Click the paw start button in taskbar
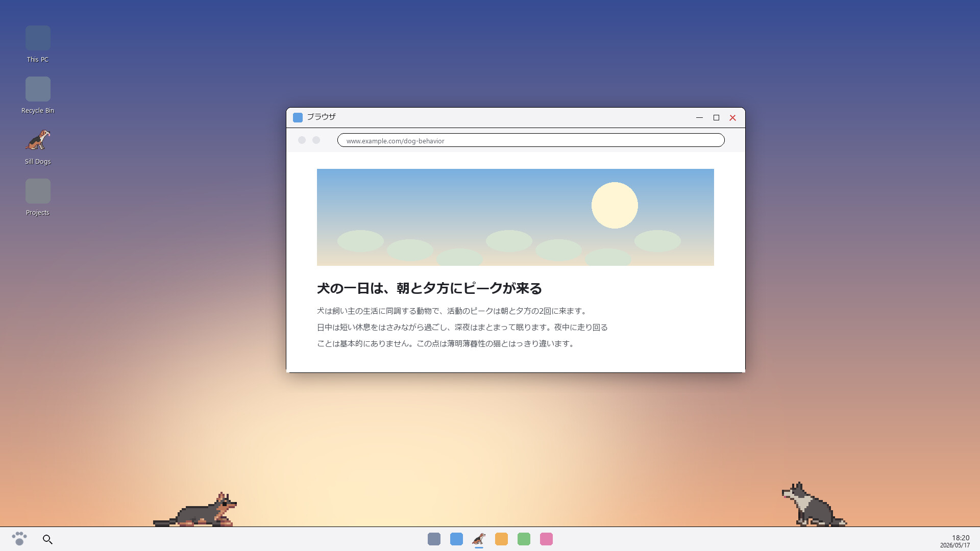The width and height of the screenshot is (980, 551). click(19, 539)
